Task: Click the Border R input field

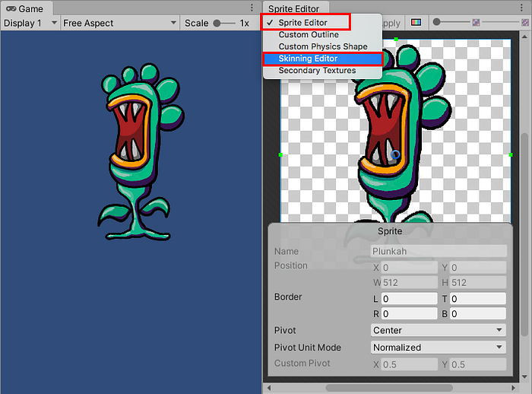Action: click(x=409, y=313)
